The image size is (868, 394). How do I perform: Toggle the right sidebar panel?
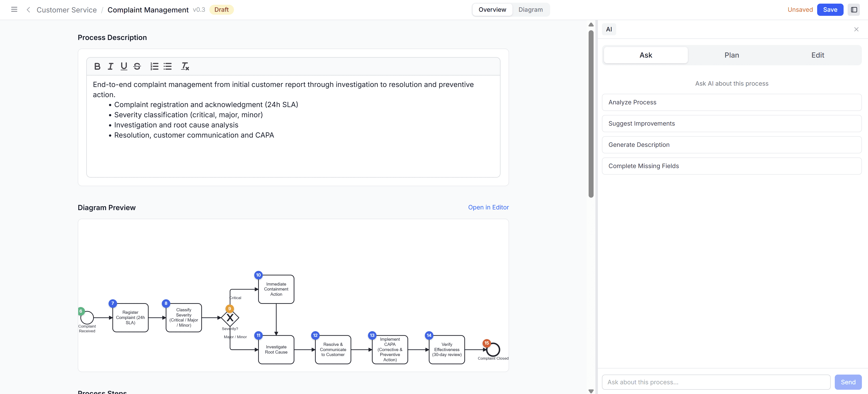pos(854,9)
